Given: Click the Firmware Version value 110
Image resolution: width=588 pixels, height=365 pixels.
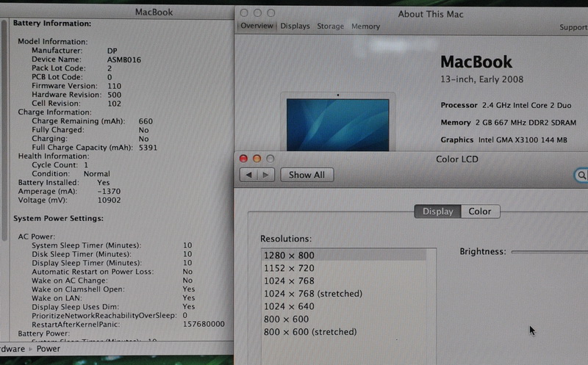Looking at the screenshot, I should click(115, 86).
